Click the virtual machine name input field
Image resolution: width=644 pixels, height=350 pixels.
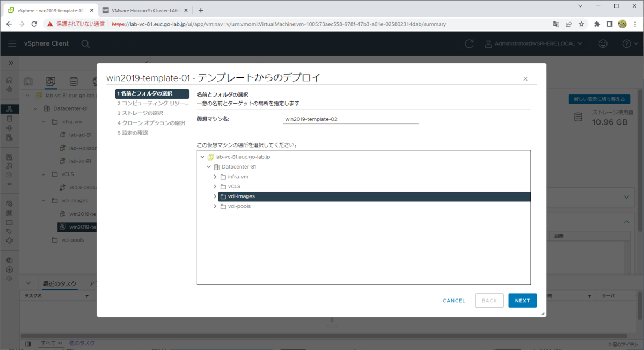[x=350, y=119]
